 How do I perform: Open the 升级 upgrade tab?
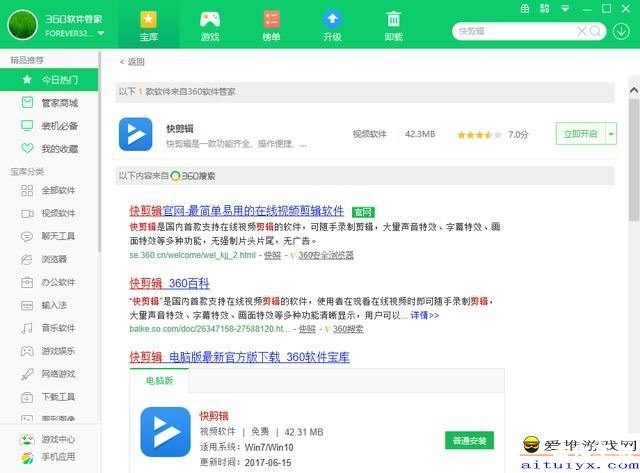click(x=332, y=27)
